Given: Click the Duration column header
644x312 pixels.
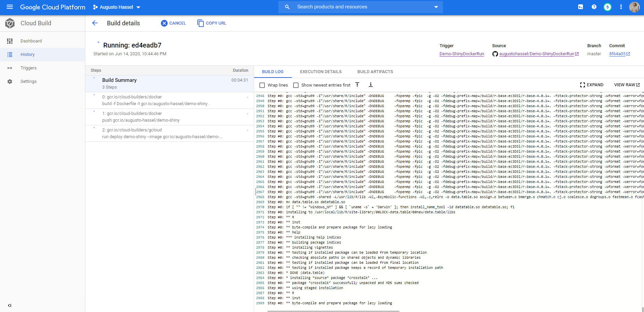Looking at the screenshot, I should click(240, 70).
